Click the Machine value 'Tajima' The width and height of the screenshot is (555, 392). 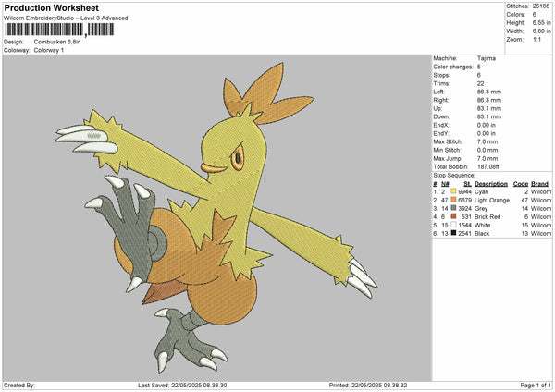487,58
